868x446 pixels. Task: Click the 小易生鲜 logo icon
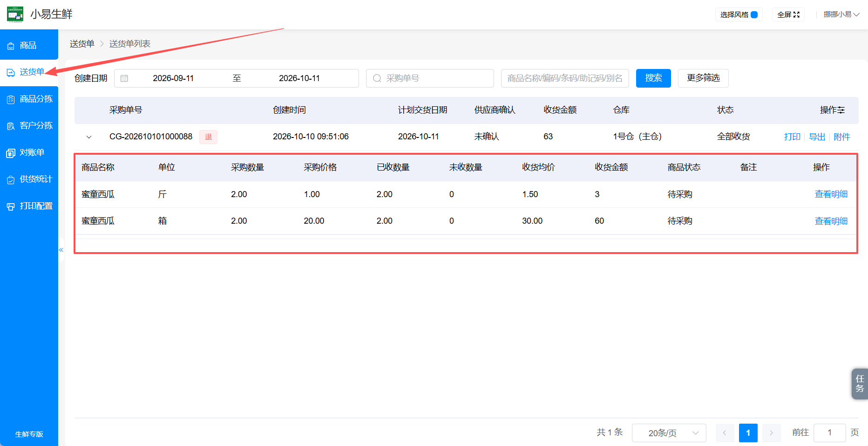[15, 14]
